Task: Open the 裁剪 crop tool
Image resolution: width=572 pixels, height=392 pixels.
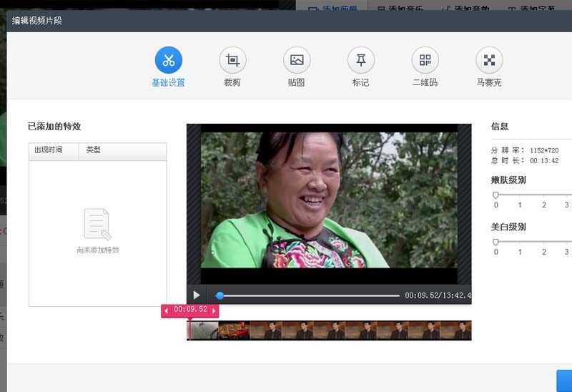Action: click(233, 60)
